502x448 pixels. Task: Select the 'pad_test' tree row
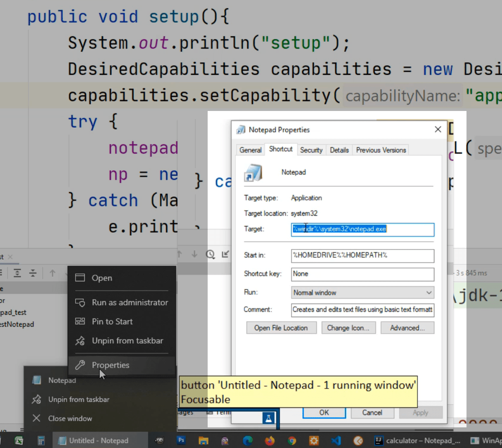click(13, 312)
